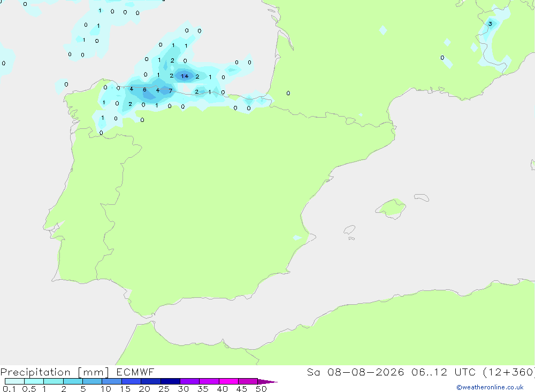Click the '(12+360)' forecast offset text
Image resolution: width=535 pixels, height=392 pixels.
click(509, 372)
